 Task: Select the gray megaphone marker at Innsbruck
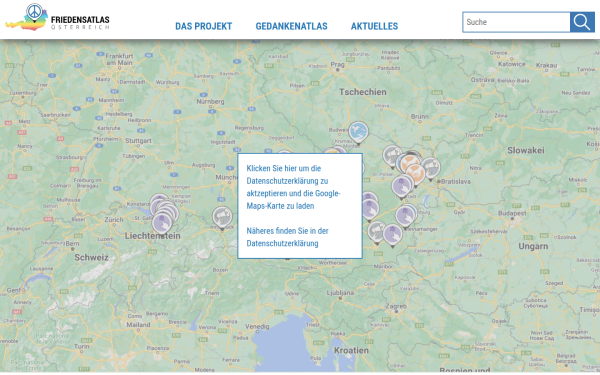point(222,217)
